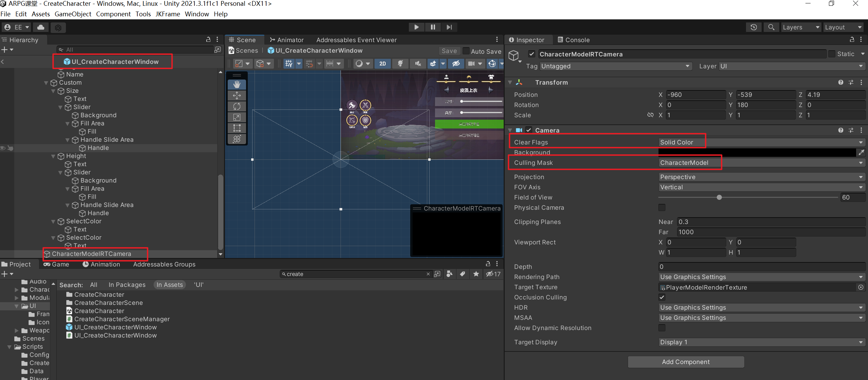Select the Move tool in Scene

[x=237, y=96]
